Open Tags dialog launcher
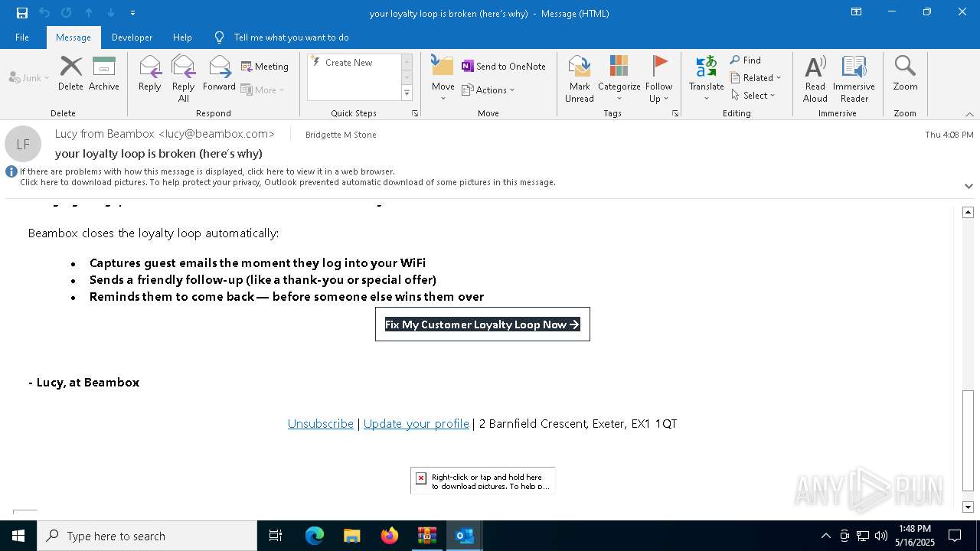 click(675, 113)
